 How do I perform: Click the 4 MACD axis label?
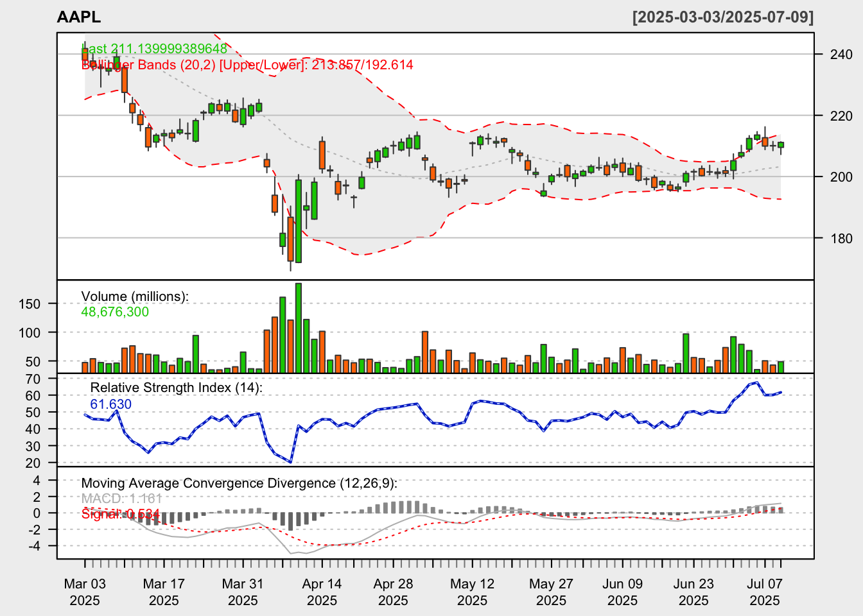coord(36,481)
